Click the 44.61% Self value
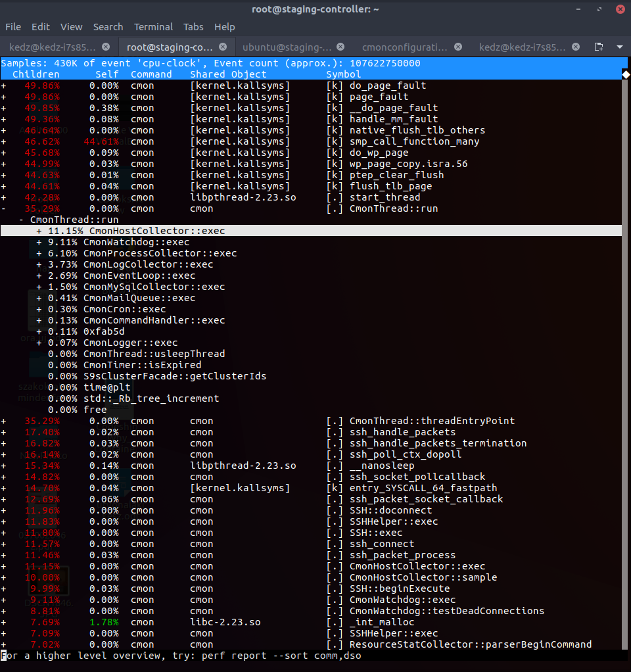 [101, 141]
